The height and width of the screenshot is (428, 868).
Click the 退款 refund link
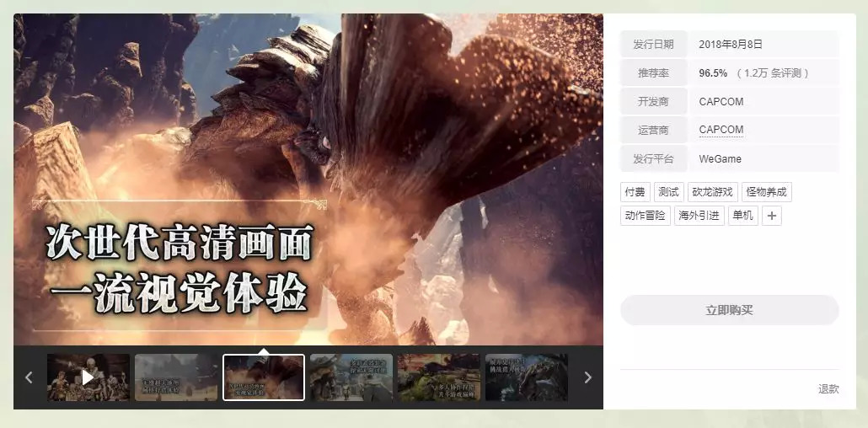coord(828,389)
